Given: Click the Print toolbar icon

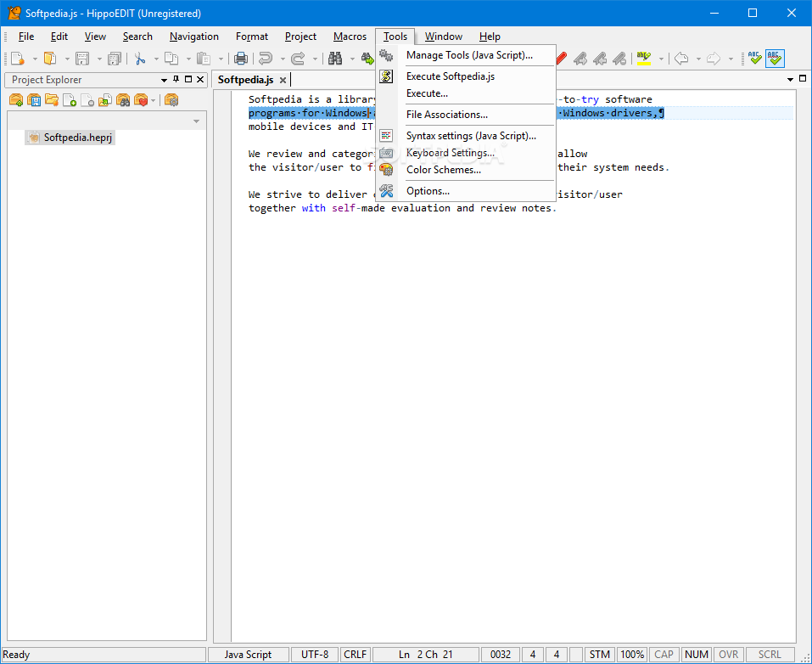Looking at the screenshot, I should coord(240,58).
